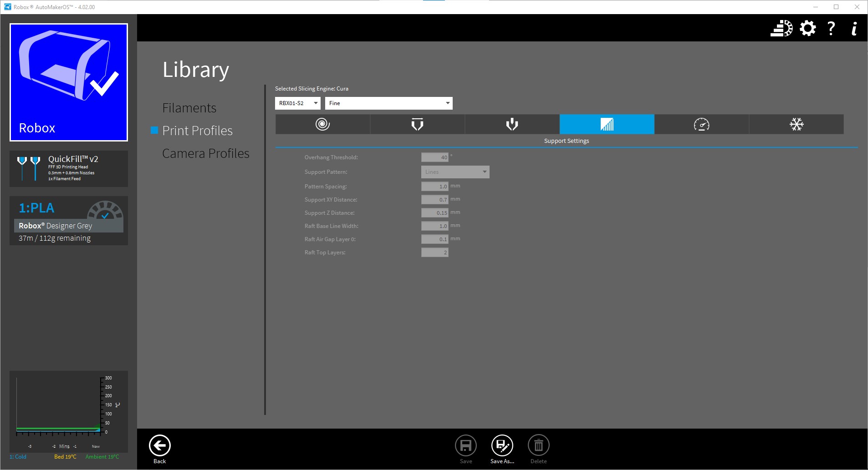Open preferences via the gear icon
The height and width of the screenshot is (470, 868).
pos(807,28)
